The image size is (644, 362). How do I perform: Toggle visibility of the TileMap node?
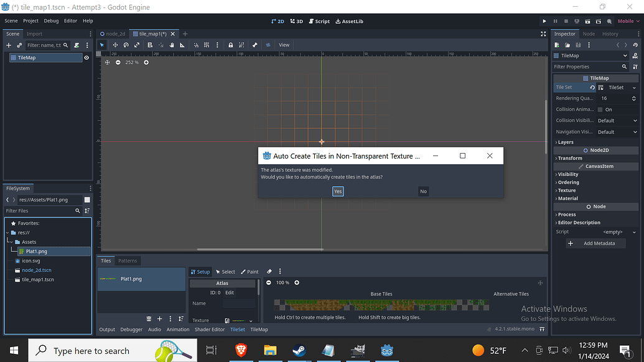pyautogui.click(x=86, y=57)
